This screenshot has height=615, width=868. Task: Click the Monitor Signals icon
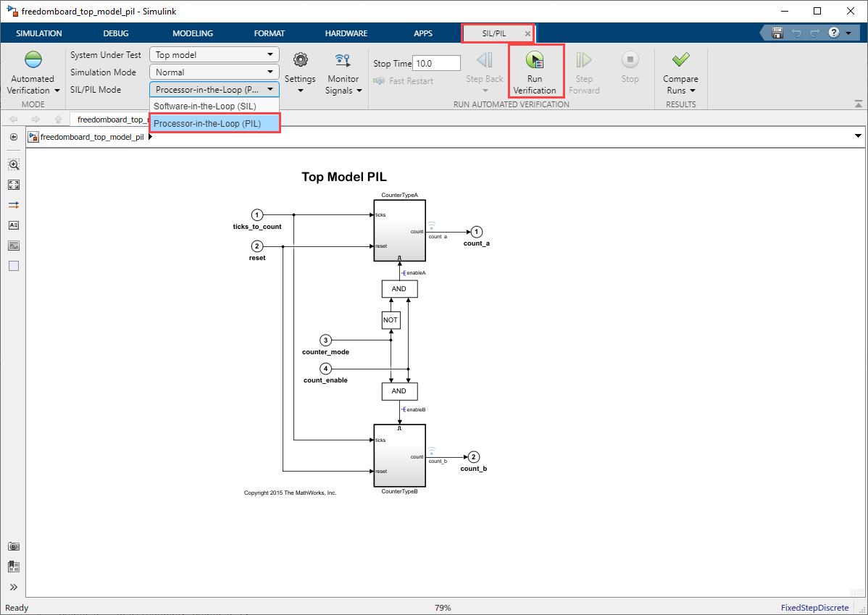click(343, 61)
